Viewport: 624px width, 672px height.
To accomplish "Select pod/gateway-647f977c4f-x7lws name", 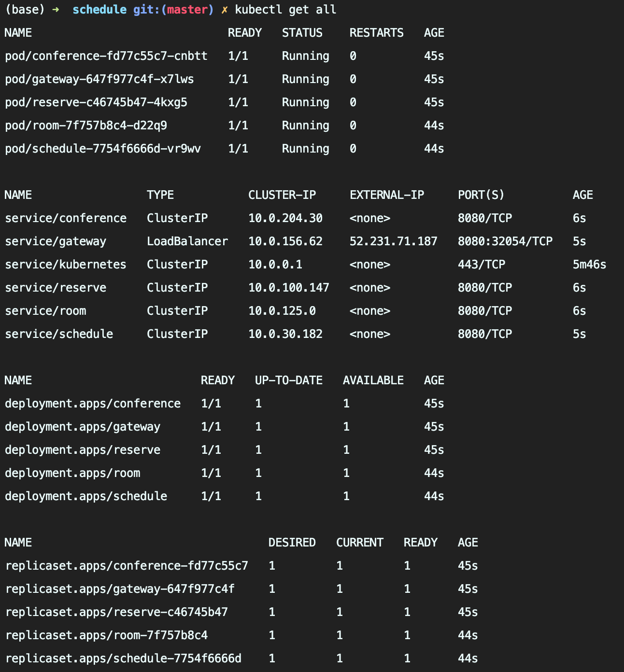I will (x=99, y=79).
